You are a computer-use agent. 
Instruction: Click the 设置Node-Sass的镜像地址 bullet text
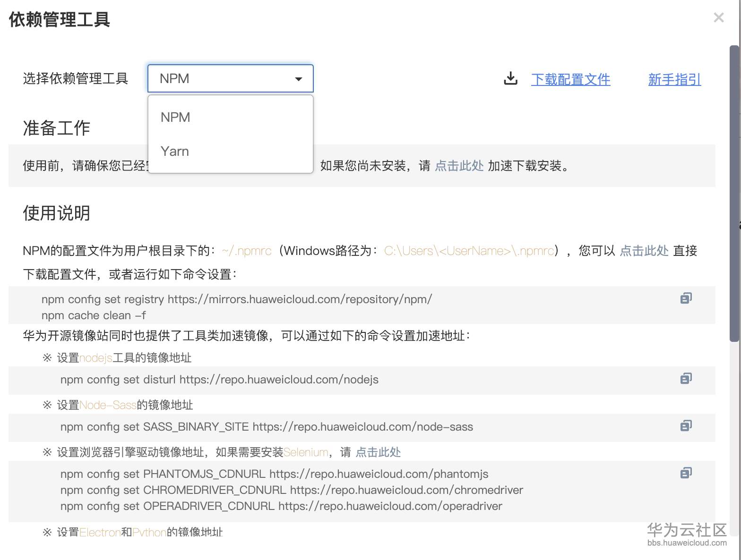125,405
